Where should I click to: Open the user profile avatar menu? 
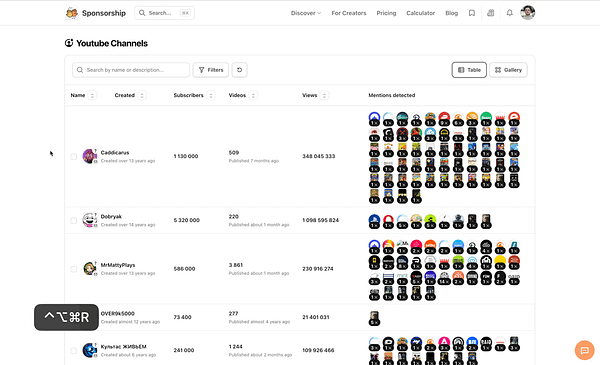527,13
